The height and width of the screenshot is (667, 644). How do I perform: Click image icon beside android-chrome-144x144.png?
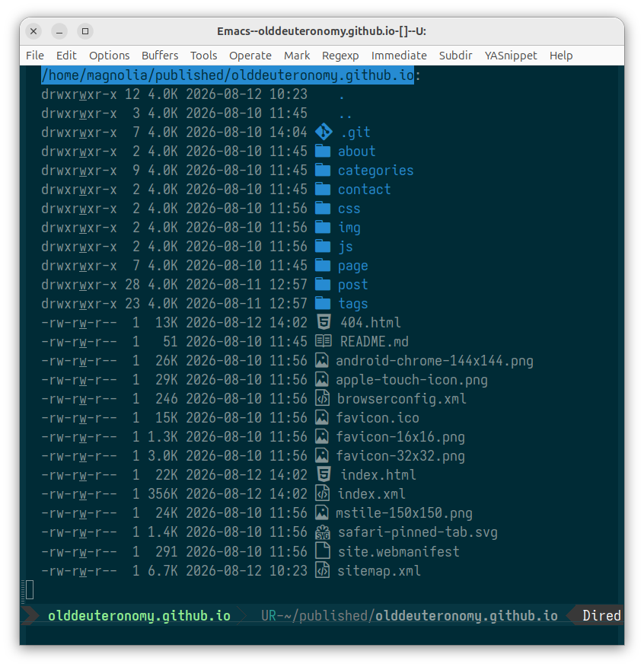click(322, 360)
